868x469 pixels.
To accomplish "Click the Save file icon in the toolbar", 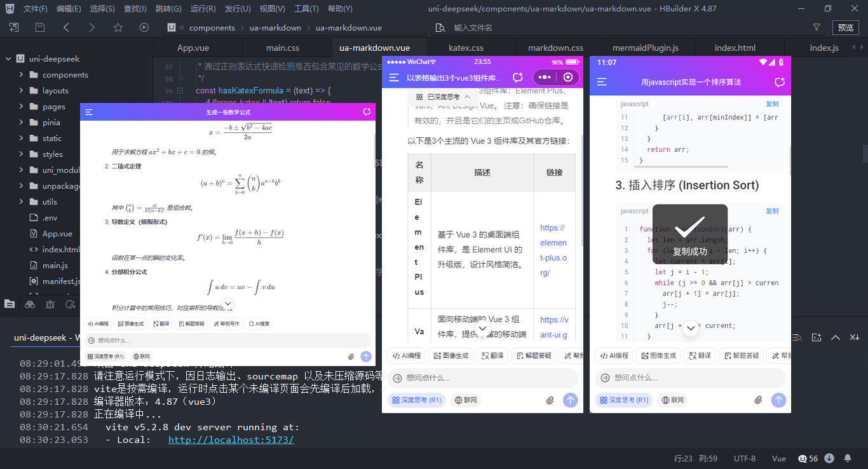I will click(x=39, y=27).
